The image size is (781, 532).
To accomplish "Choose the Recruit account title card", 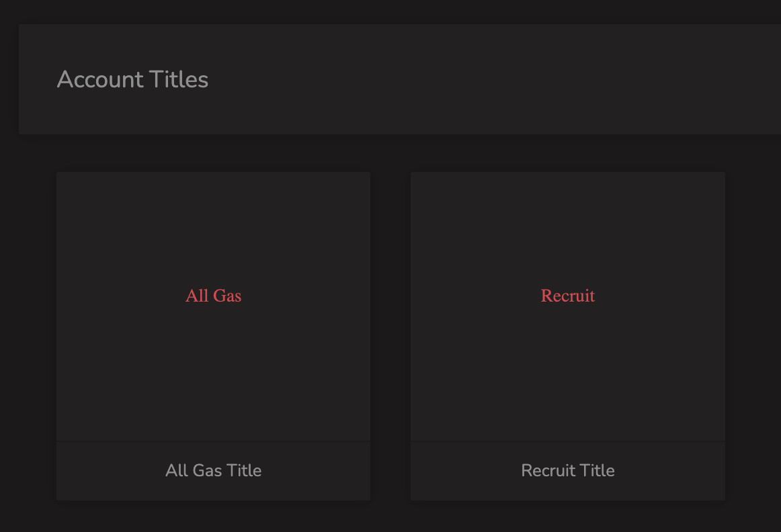I will [568, 336].
